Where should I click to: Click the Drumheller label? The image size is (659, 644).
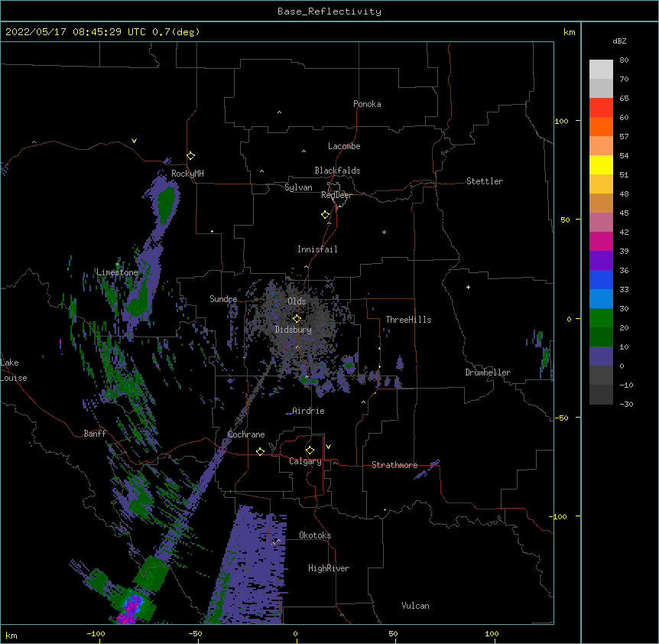click(x=488, y=372)
